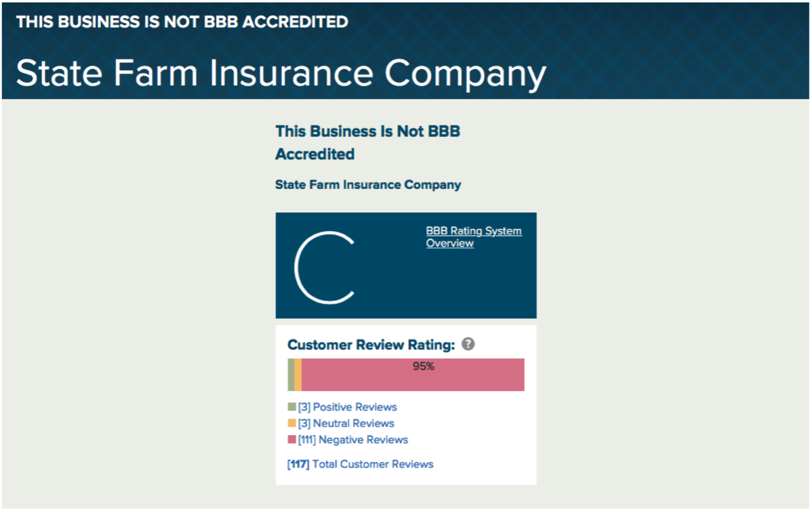The width and height of the screenshot is (812, 511).
Task: Click the bold 'This Business Is Not BBB Accredited' heading
Action: pos(367,142)
